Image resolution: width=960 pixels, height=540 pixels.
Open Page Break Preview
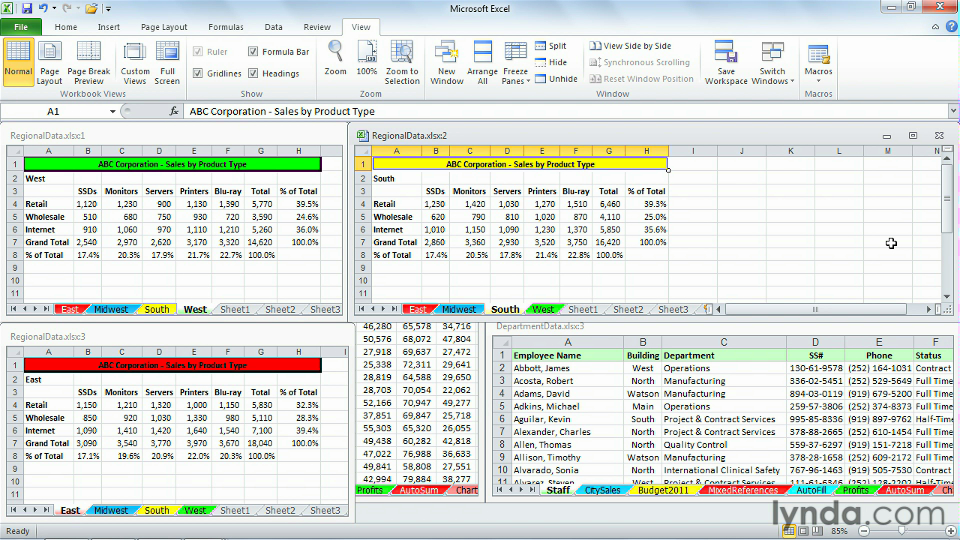(89, 62)
